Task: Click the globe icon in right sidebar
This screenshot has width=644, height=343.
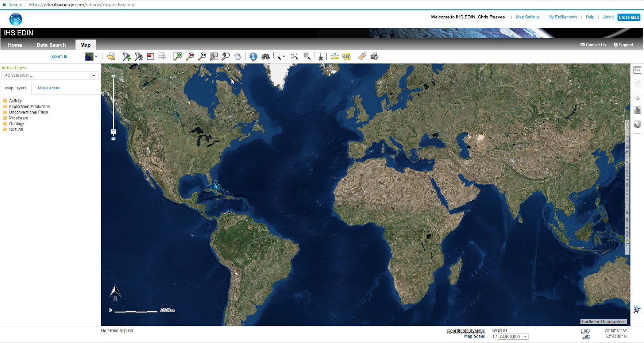Action: [x=637, y=124]
